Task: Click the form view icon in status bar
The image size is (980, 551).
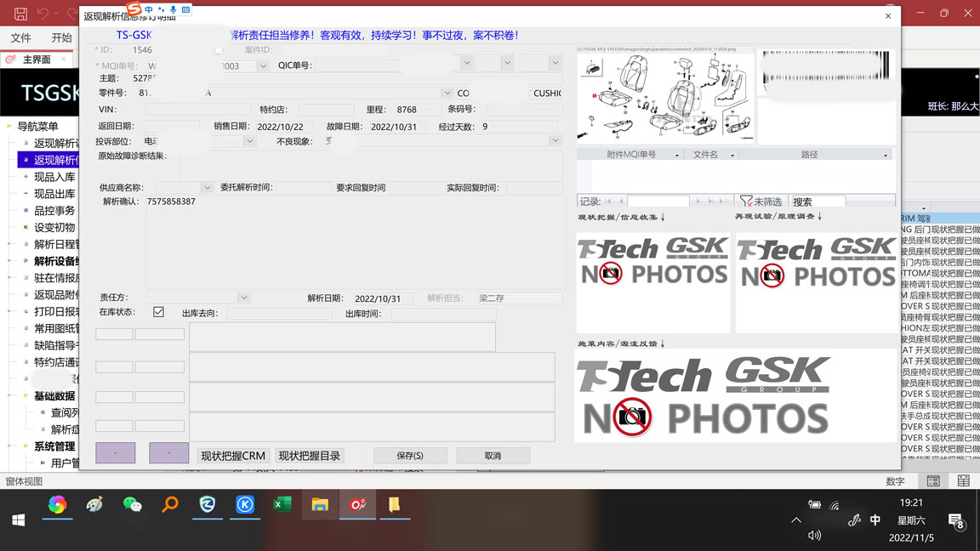Action: pos(933,481)
